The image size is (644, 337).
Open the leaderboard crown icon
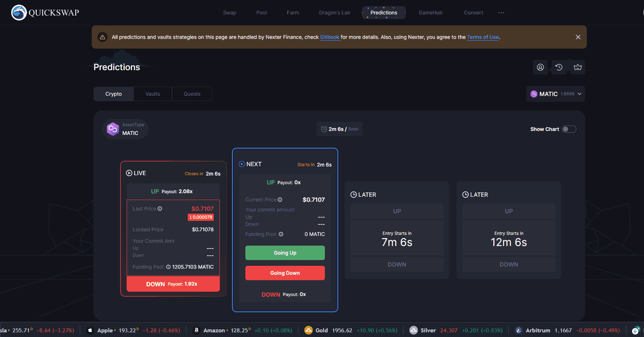point(577,67)
